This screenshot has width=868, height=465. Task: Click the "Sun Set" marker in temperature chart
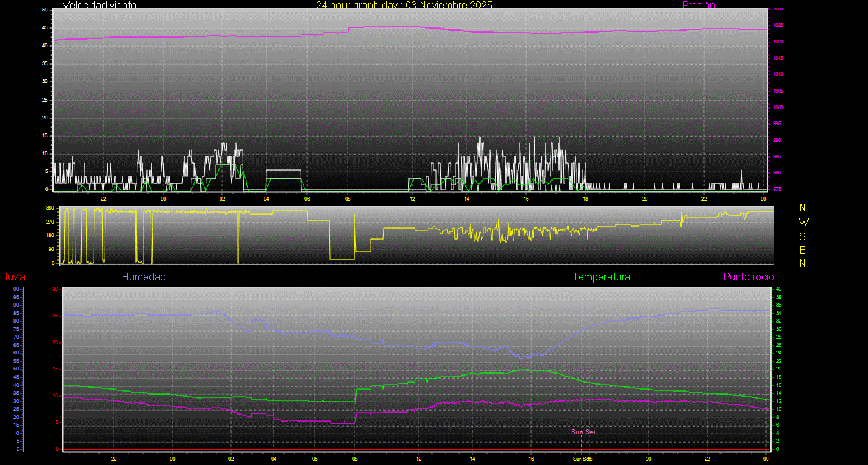(583, 432)
